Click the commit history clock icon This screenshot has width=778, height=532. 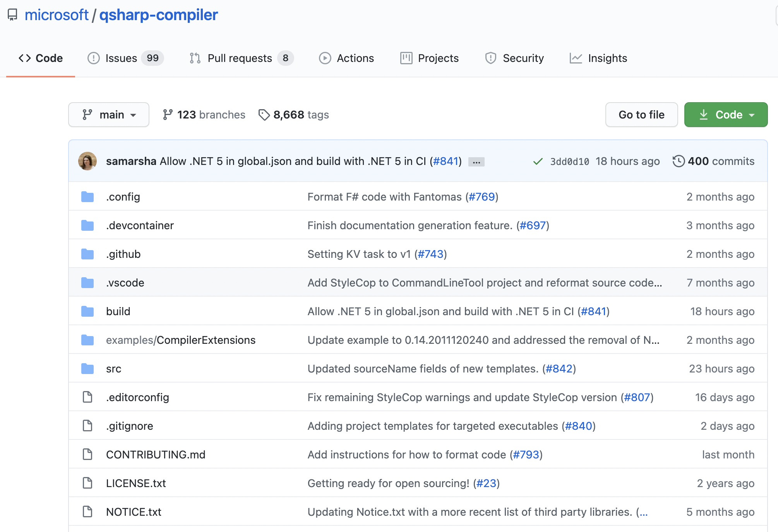click(x=678, y=161)
